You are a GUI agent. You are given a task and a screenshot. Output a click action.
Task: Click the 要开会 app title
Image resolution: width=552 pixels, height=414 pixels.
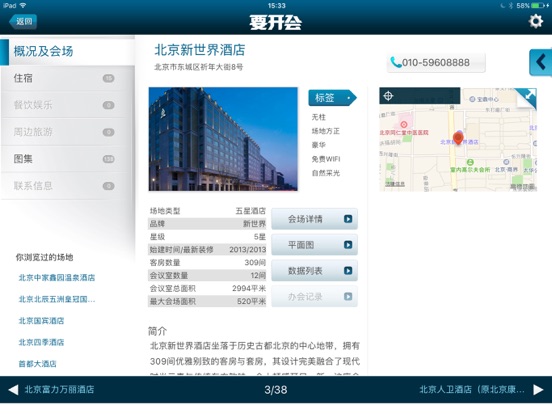pyautogui.click(x=276, y=22)
